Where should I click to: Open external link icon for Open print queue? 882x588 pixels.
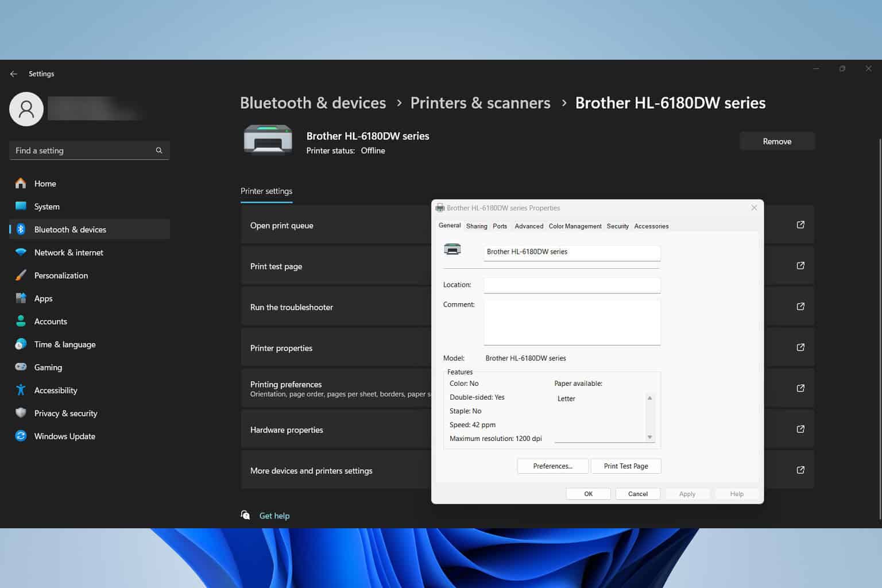coord(800,225)
